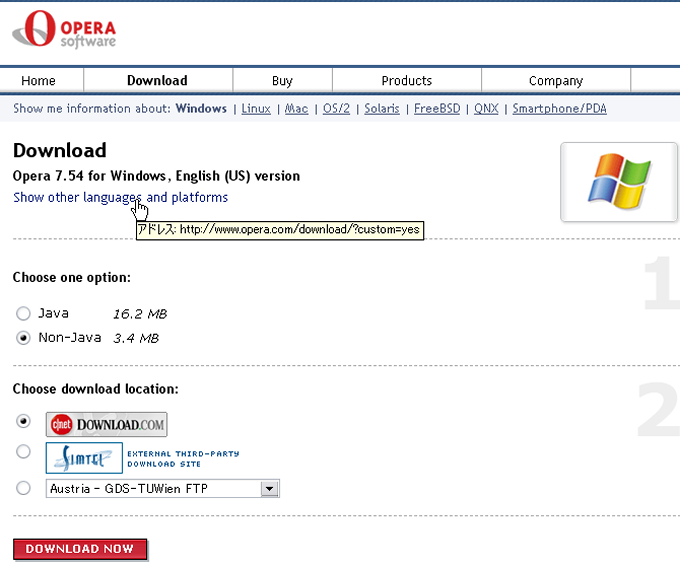Select the Non-Java 3.4 MB option
The height and width of the screenshot is (568, 680).
coord(24,338)
